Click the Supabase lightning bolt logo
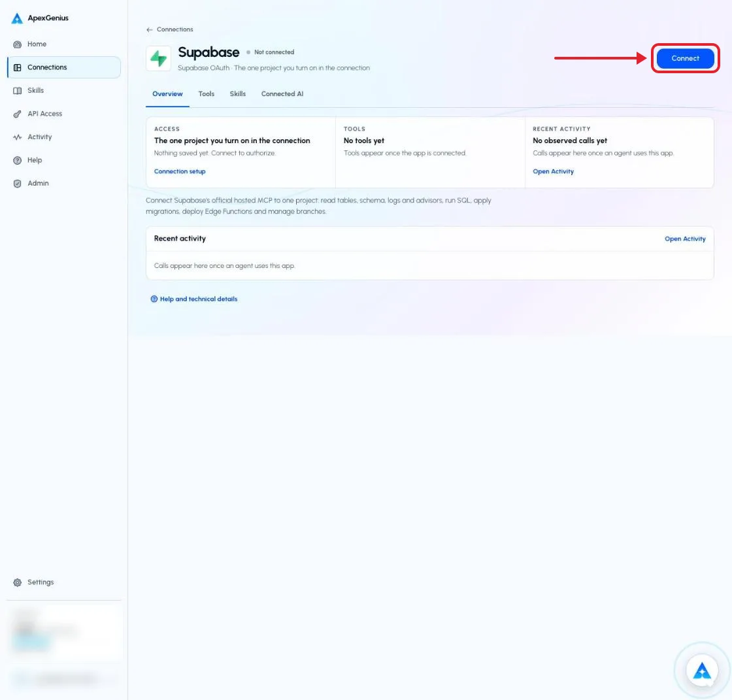The width and height of the screenshot is (732, 700). click(x=158, y=58)
